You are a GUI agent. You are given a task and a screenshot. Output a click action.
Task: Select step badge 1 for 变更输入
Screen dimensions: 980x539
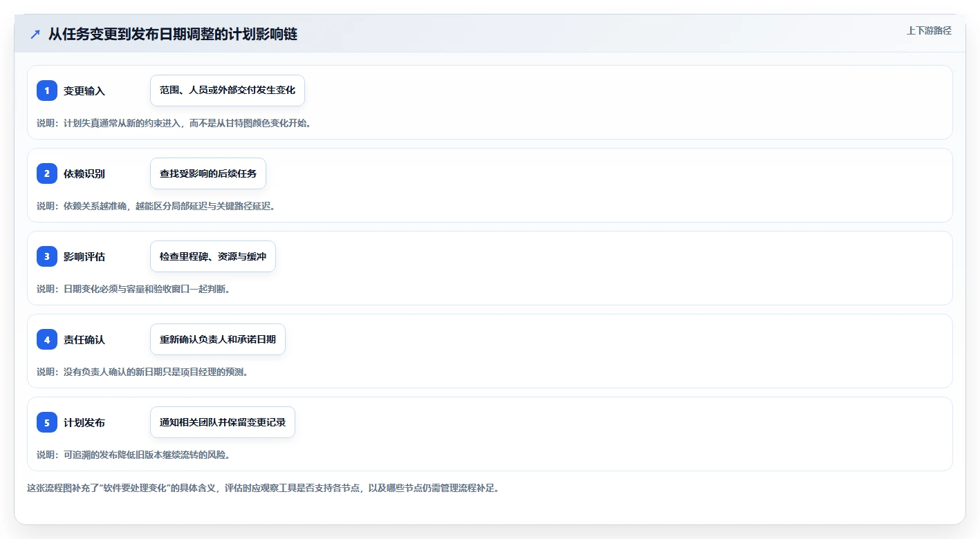pos(47,91)
